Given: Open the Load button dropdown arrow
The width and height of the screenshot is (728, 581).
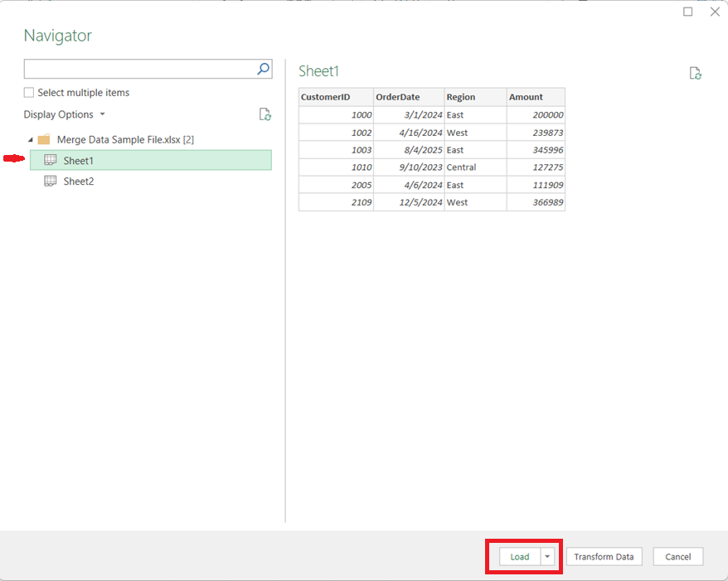Looking at the screenshot, I should [549, 556].
